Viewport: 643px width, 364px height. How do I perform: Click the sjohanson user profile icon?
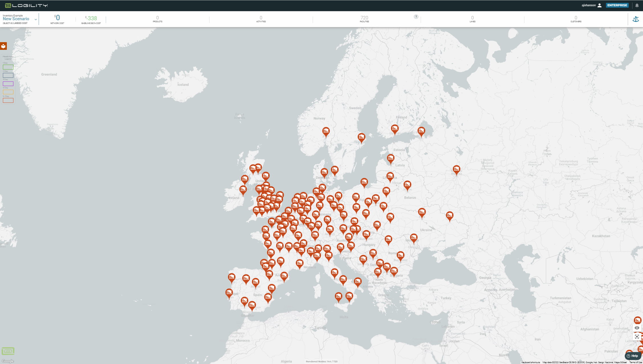pyautogui.click(x=600, y=5)
